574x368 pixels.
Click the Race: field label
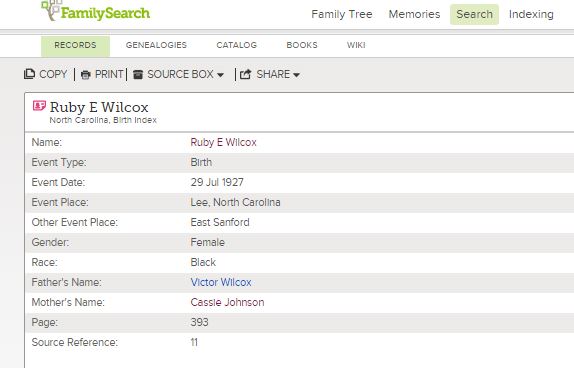click(44, 262)
